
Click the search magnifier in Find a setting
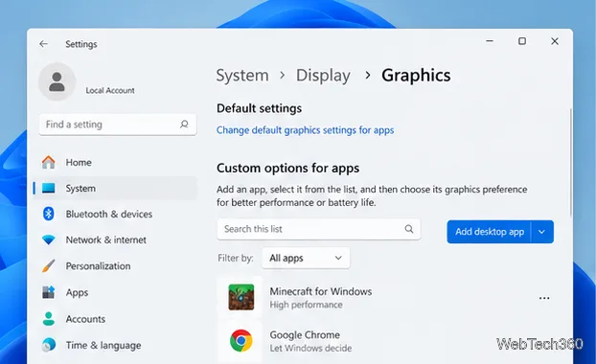pyautogui.click(x=184, y=125)
